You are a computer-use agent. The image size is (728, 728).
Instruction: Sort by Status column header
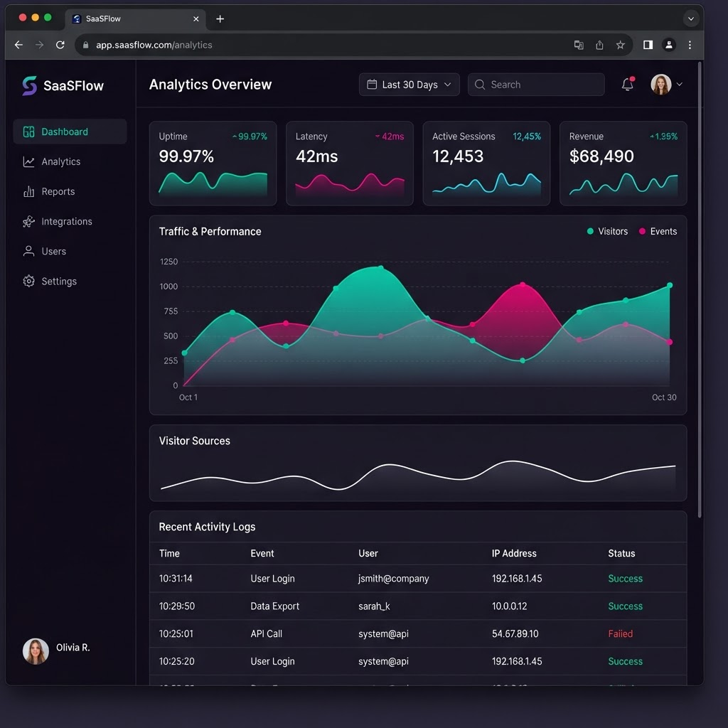tap(621, 553)
